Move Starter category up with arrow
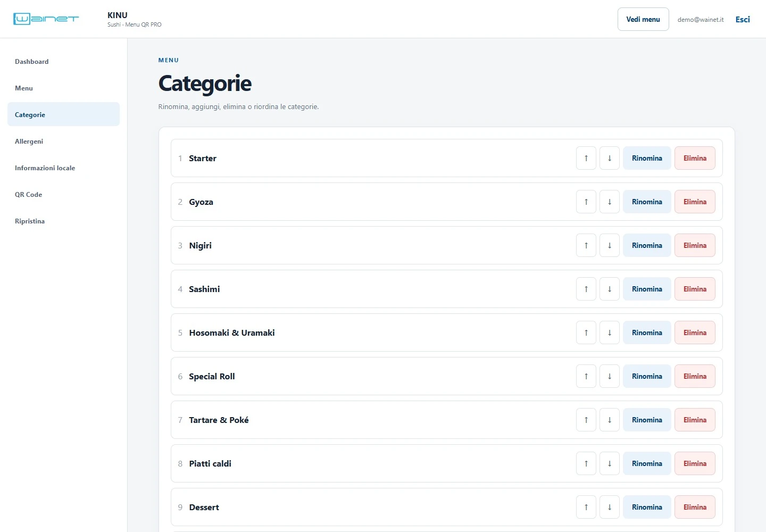Image resolution: width=766 pixels, height=532 pixels. tap(586, 158)
